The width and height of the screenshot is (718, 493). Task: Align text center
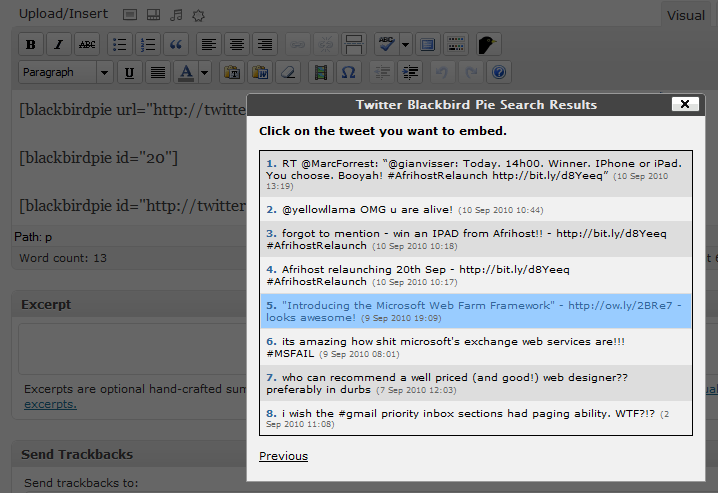tap(237, 44)
